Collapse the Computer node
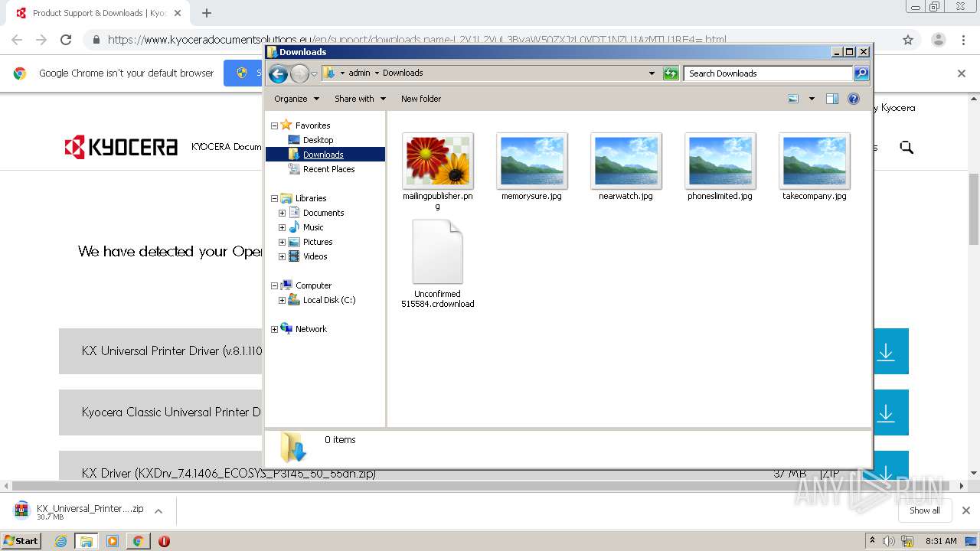Image resolution: width=980 pixels, height=551 pixels. [x=274, y=285]
